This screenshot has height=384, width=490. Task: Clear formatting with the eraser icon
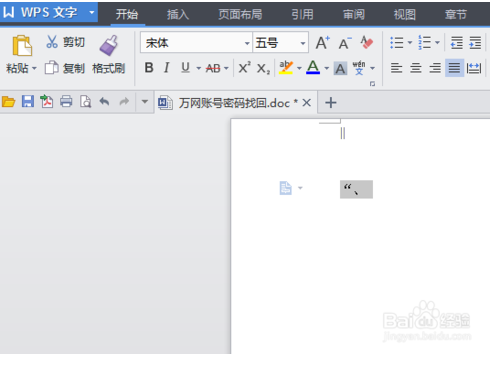point(367,43)
